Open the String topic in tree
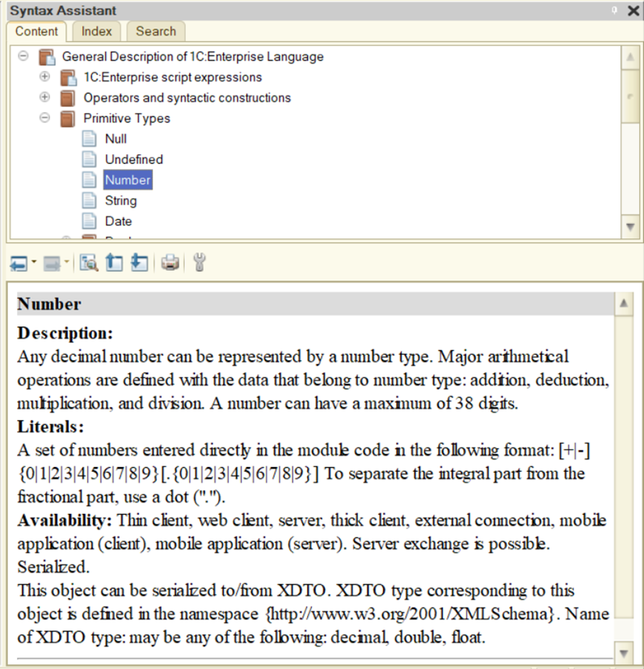 pyautogui.click(x=120, y=200)
